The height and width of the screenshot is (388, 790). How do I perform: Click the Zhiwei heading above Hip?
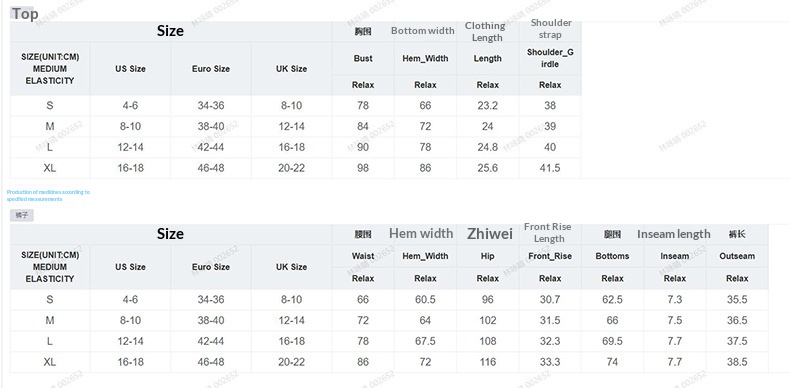tap(489, 234)
